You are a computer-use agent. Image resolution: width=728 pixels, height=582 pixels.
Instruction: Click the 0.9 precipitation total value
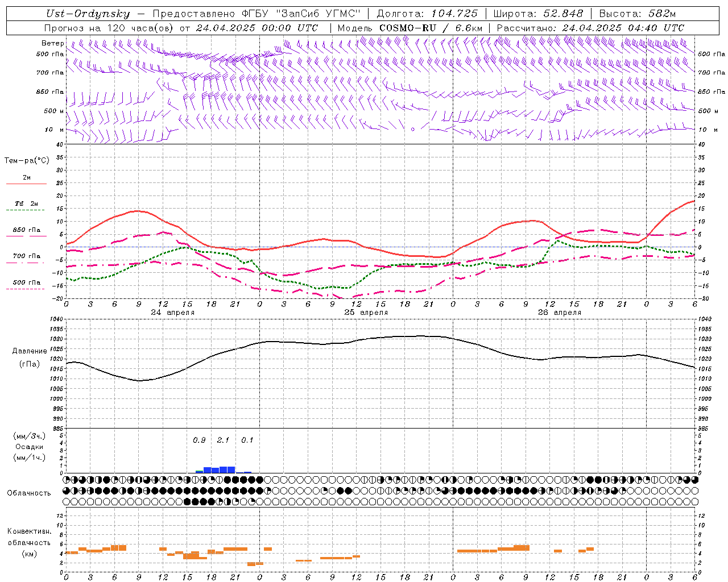tap(199, 440)
